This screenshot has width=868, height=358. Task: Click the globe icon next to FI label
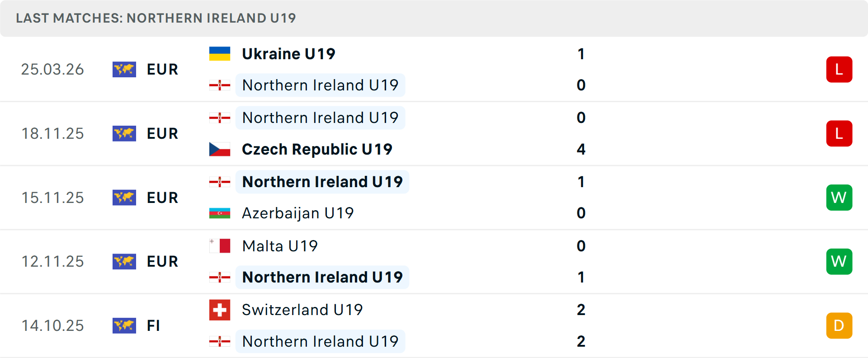click(124, 325)
